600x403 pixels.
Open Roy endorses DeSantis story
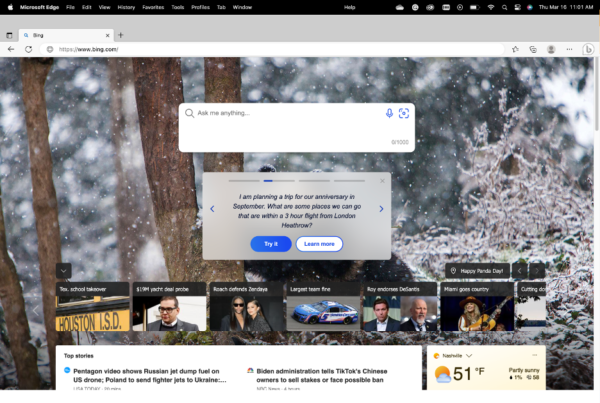click(400, 307)
